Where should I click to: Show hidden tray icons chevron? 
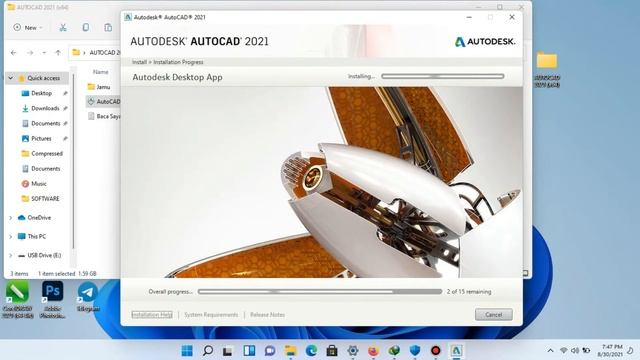click(550, 351)
